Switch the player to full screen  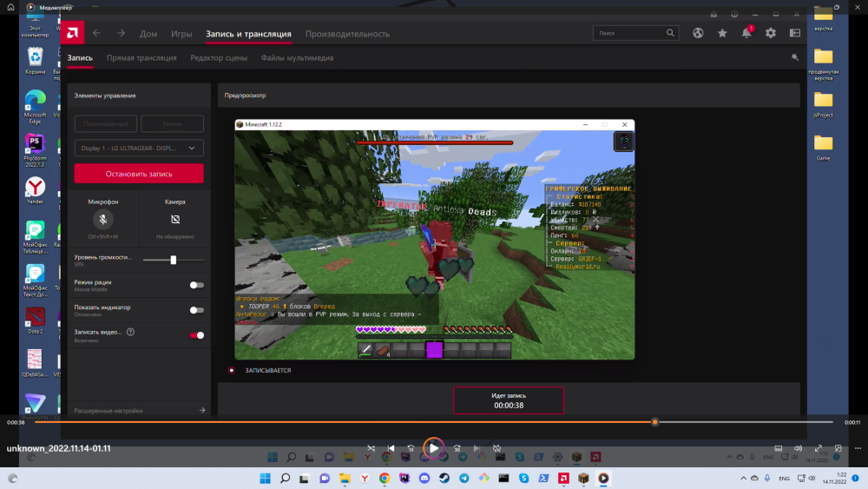coord(819,448)
